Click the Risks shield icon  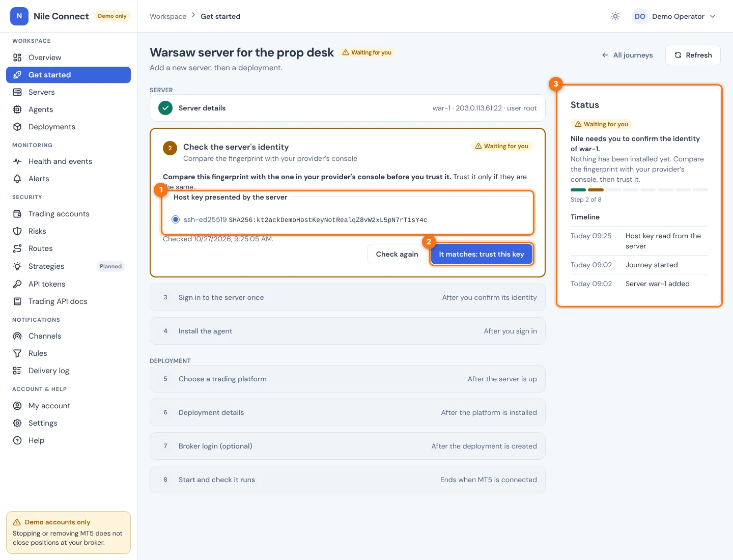coord(17,231)
